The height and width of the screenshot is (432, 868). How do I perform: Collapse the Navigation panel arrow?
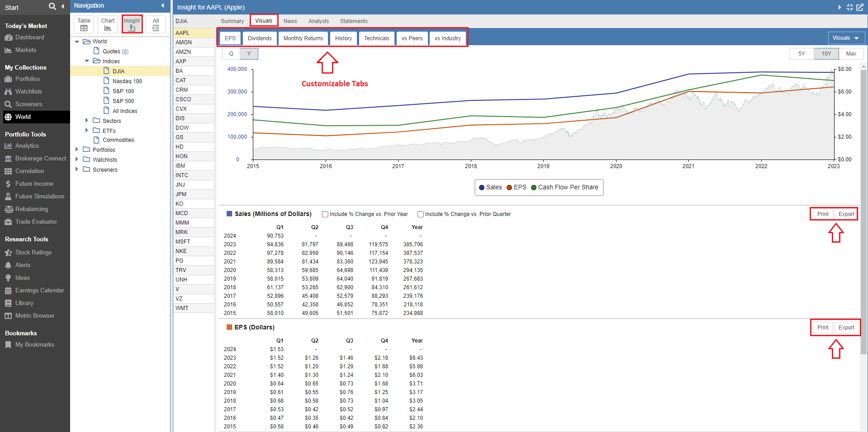(162, 5)
